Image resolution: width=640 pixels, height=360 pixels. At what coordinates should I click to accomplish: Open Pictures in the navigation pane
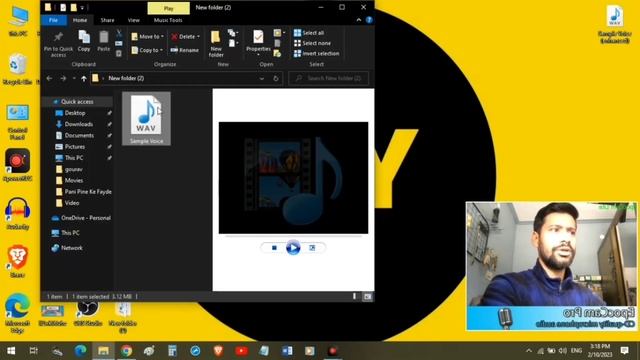tap(75, 147)
